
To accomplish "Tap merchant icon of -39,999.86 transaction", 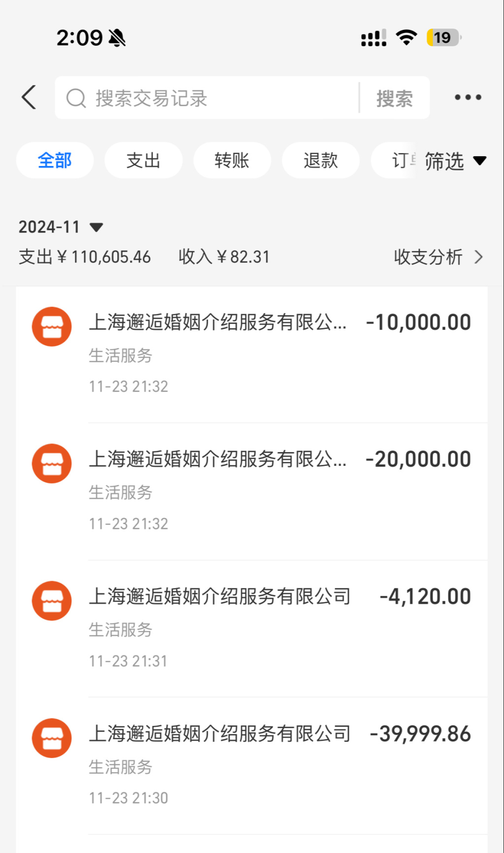I will [x=52, y=738].
